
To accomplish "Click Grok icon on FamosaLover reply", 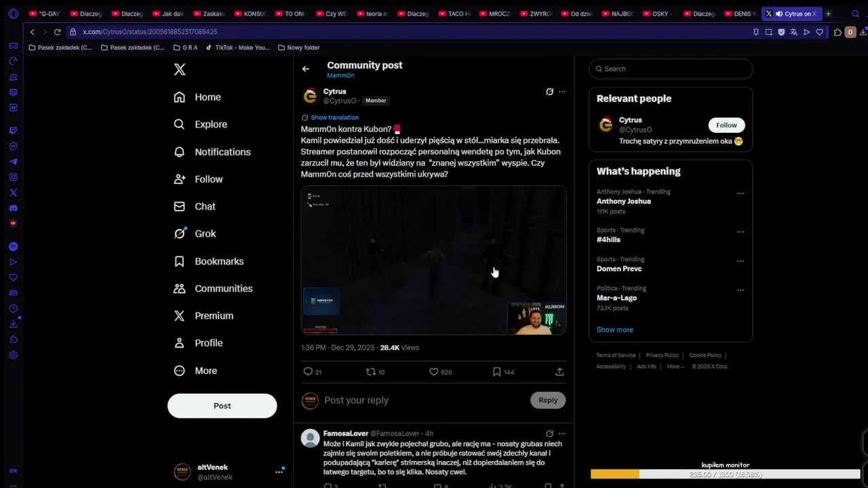I will pos(549,433).
